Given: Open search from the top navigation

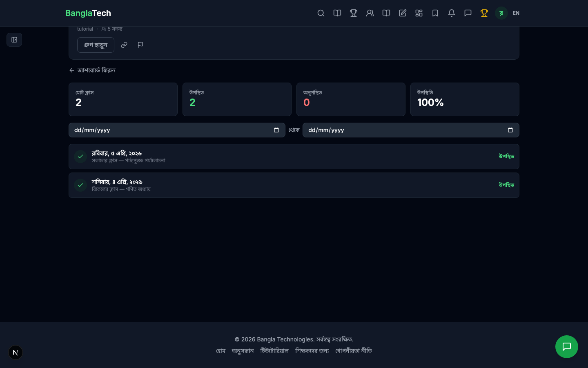Looking at the screenshot, I should (321, 13).
